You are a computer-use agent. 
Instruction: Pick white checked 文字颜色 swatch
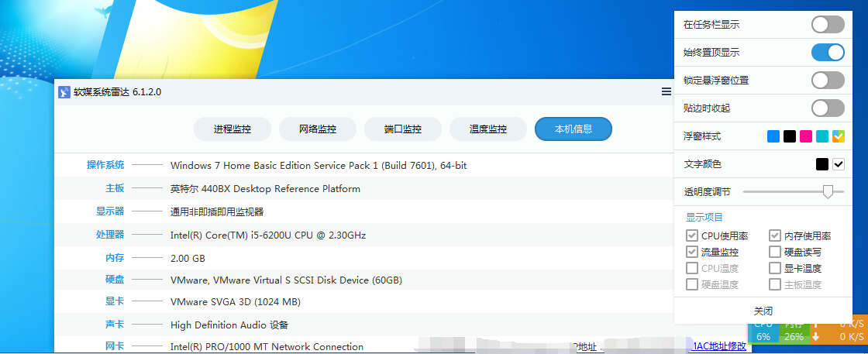pyautogui.click(x=838, y=164)
